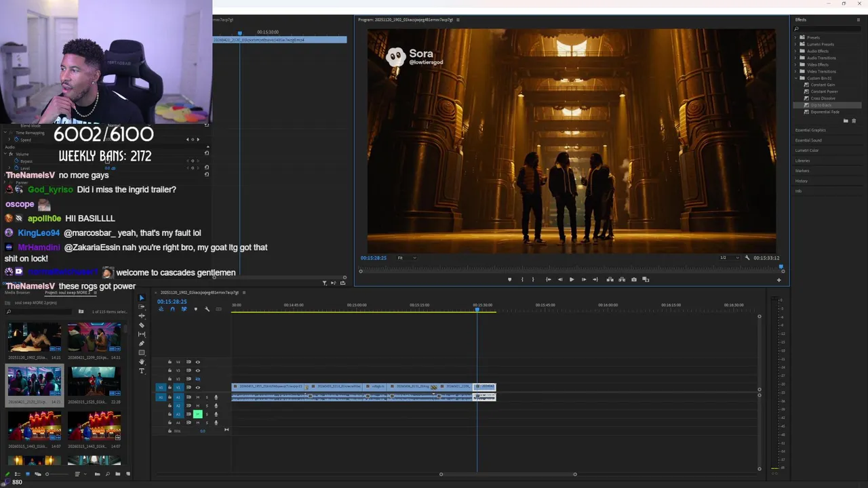Expand the Video Transitions folder
Image resolution: width=868 pixels, height=488 pixels.
(796, 71)
